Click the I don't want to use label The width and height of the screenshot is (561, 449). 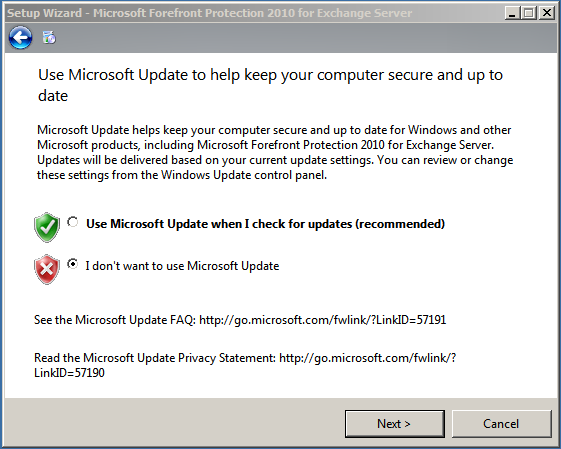pyautogui.click(x=182, y=266)
